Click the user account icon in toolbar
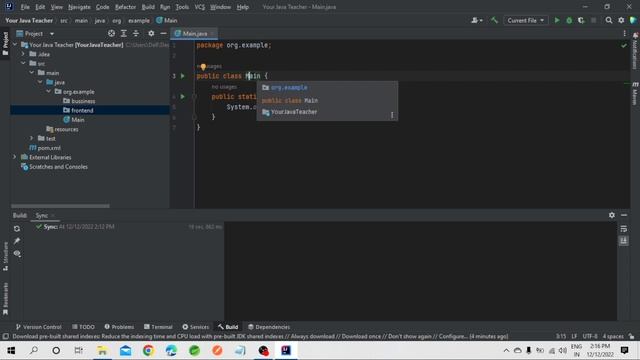Screen dimensions: 640x360 click(x=476, y=20)
